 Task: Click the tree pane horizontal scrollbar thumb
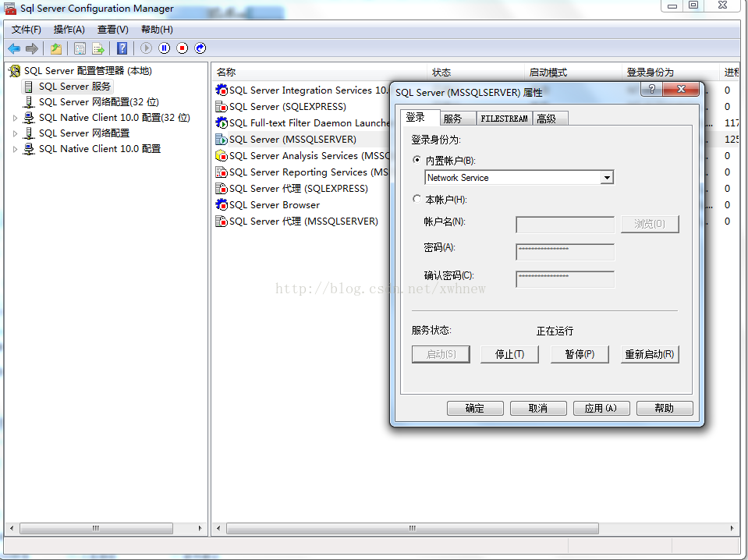pos(97,528)
